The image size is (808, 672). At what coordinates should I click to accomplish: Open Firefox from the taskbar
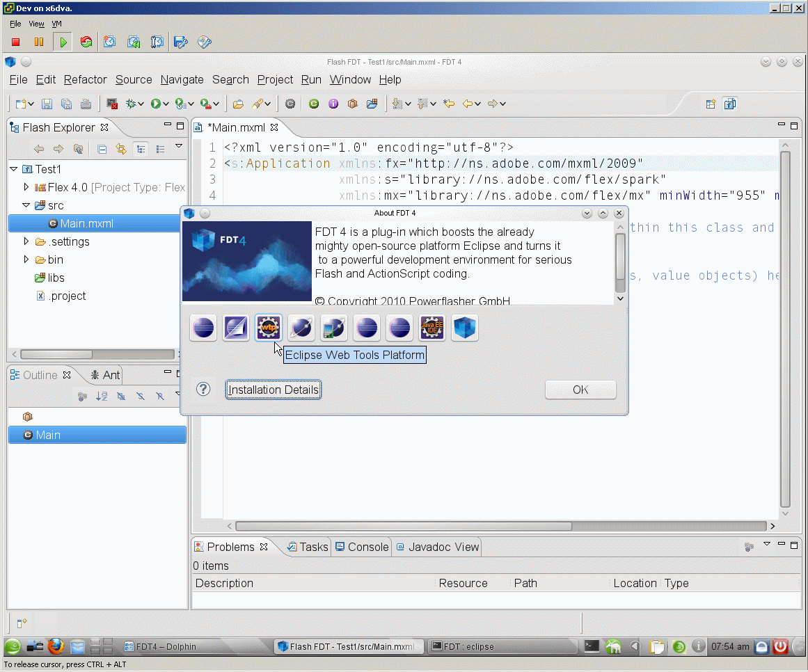[56, 646]
